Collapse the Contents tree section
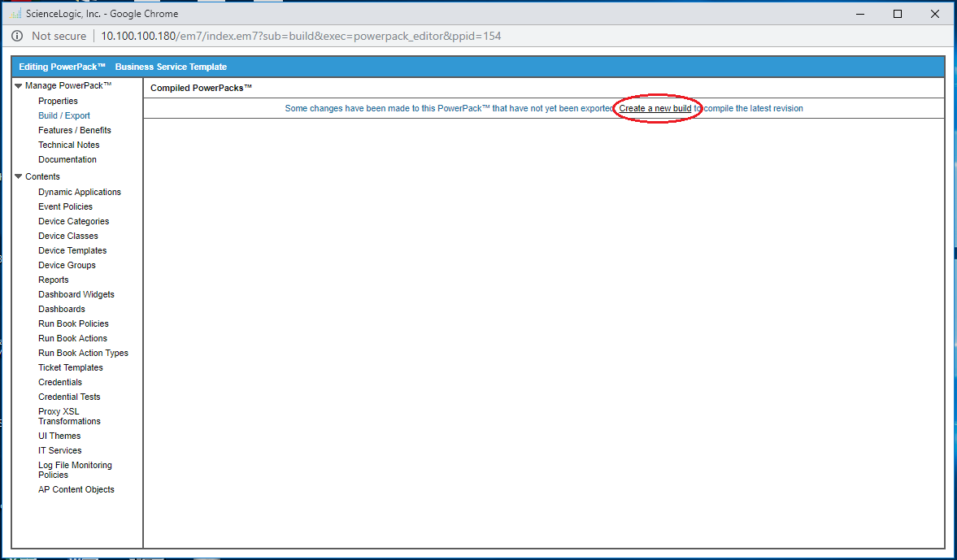 point(18,177)
